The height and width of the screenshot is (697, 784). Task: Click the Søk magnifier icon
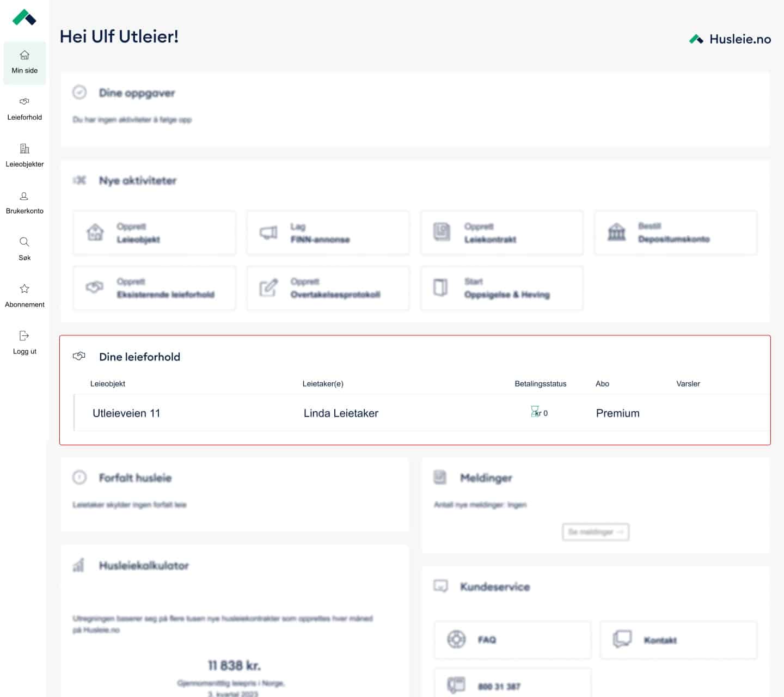click(x=24, y=242)
